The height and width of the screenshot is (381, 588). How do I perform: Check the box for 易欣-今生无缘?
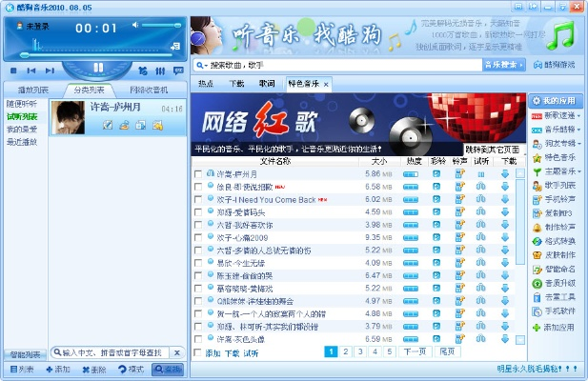click(x=198, y=263)
